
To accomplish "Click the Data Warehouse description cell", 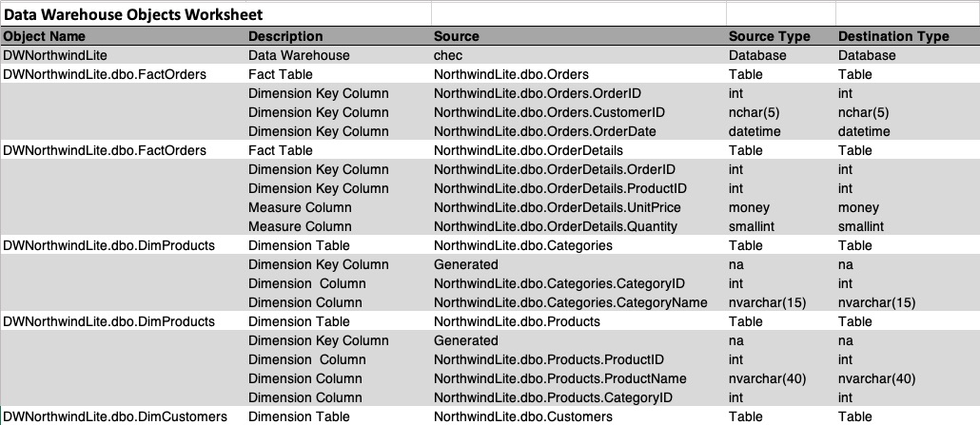I will pos(299,55).
